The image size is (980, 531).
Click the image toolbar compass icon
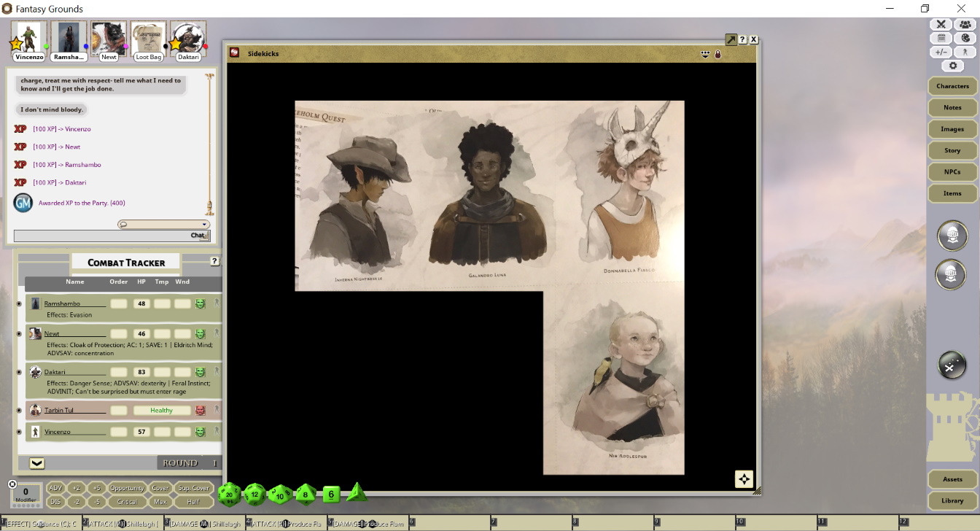point(744,479)
